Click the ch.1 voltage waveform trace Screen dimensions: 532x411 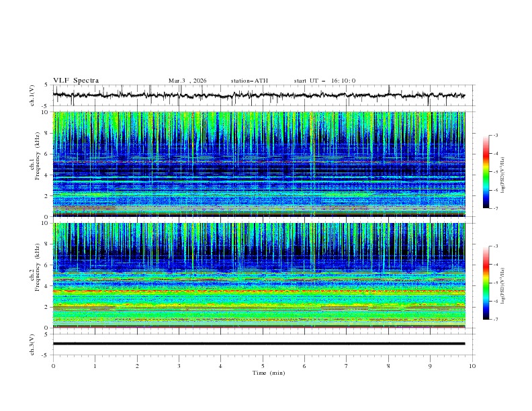(x=259, y=95)
